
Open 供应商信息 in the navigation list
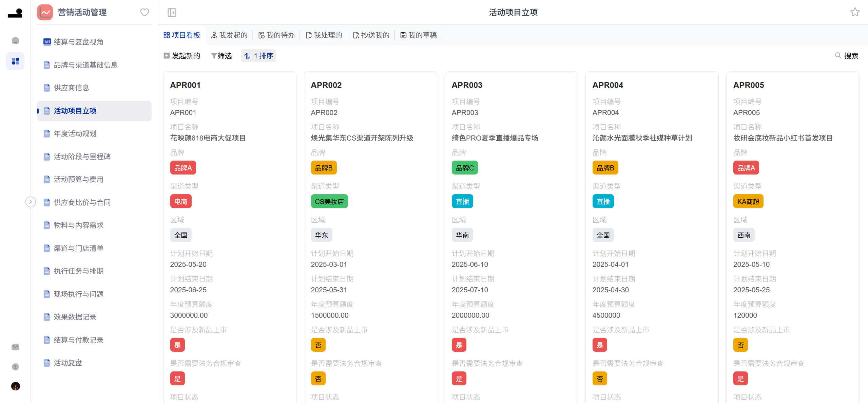point(71,88)
